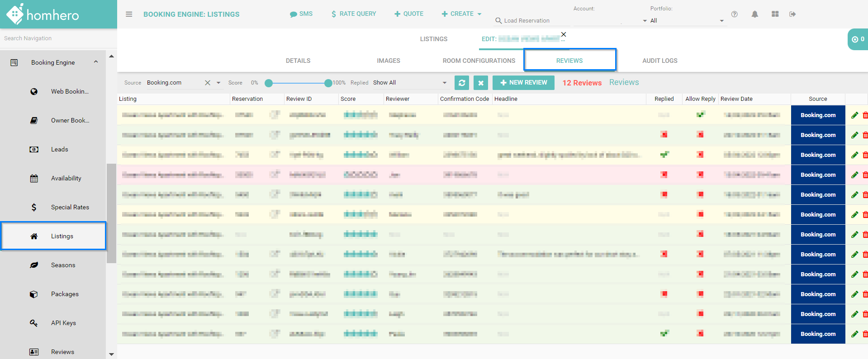
Task: Click the logout icon in header
Action: coord(792,14)
